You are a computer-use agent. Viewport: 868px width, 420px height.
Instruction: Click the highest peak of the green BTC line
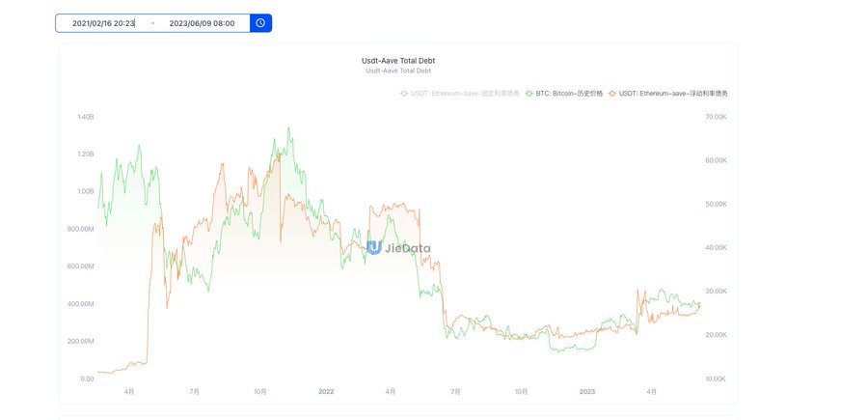click(x=288, y=127)
